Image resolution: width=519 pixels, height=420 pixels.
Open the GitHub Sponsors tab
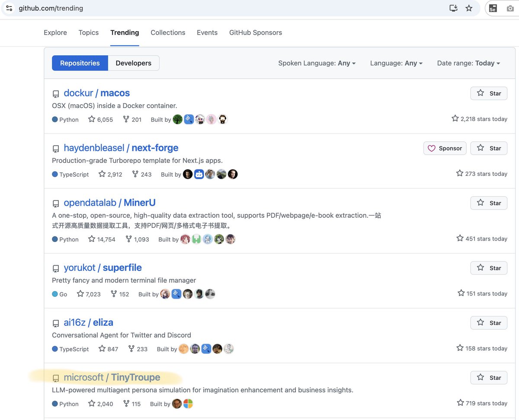pos(256,32)
